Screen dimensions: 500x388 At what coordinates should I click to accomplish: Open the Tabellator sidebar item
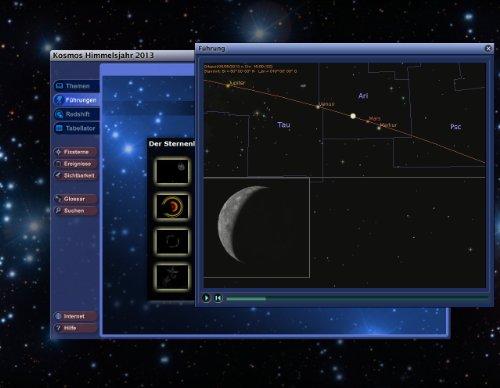tap(76, 128)
